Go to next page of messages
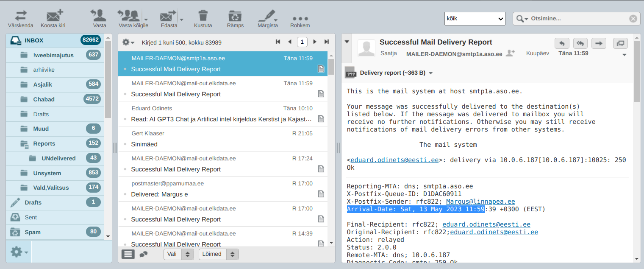 (315, 42)
